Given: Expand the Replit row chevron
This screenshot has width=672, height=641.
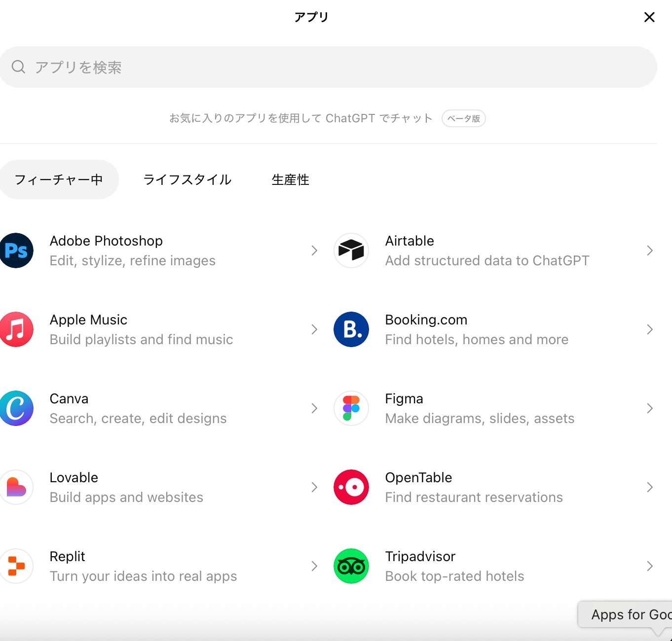Looking at the screenshot, I should (x=314, y=566).
